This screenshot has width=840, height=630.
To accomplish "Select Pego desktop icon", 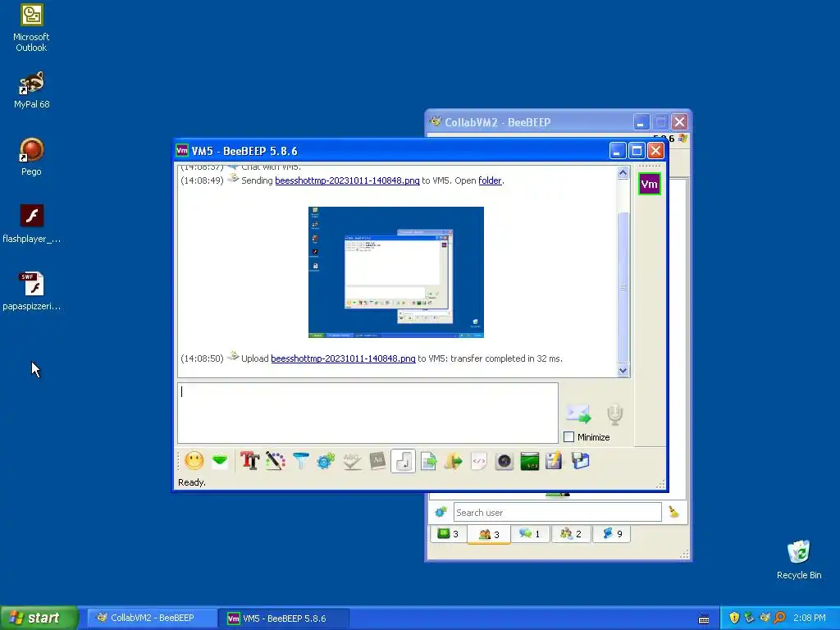I will click(x=32, y=157).
